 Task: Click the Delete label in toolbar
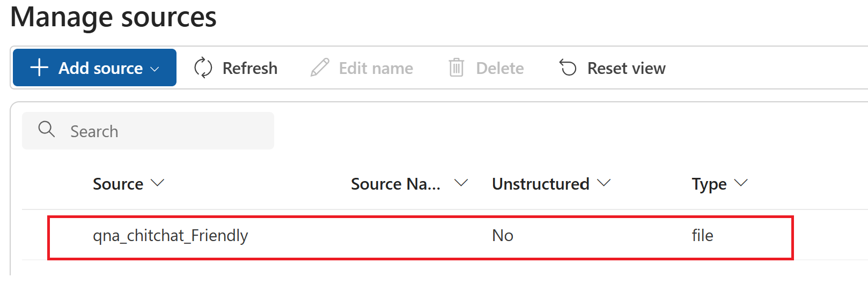pos(499,69)
